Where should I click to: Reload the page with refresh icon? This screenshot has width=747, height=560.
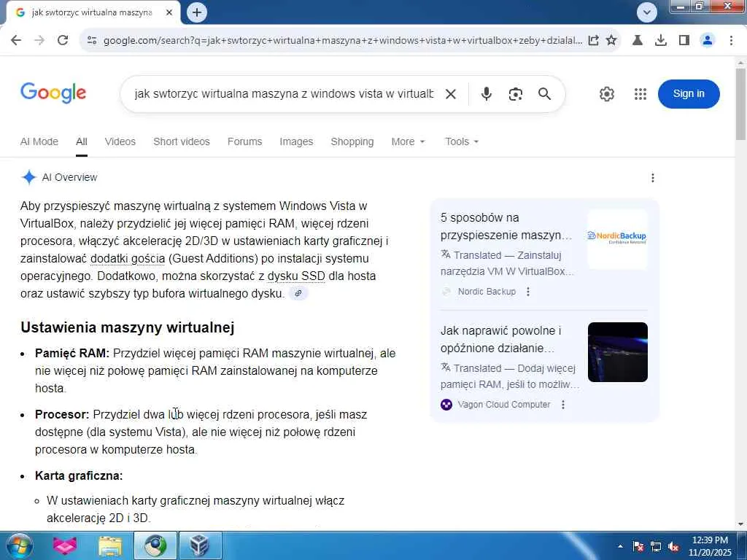pyautogui.click(x=63, y=41)
